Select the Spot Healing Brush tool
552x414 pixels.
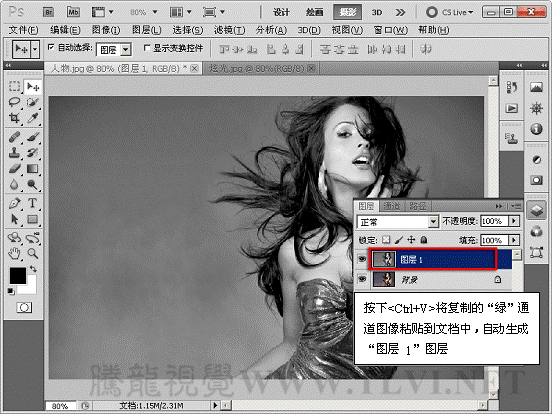pyautogui.click(x=14, y=137)
